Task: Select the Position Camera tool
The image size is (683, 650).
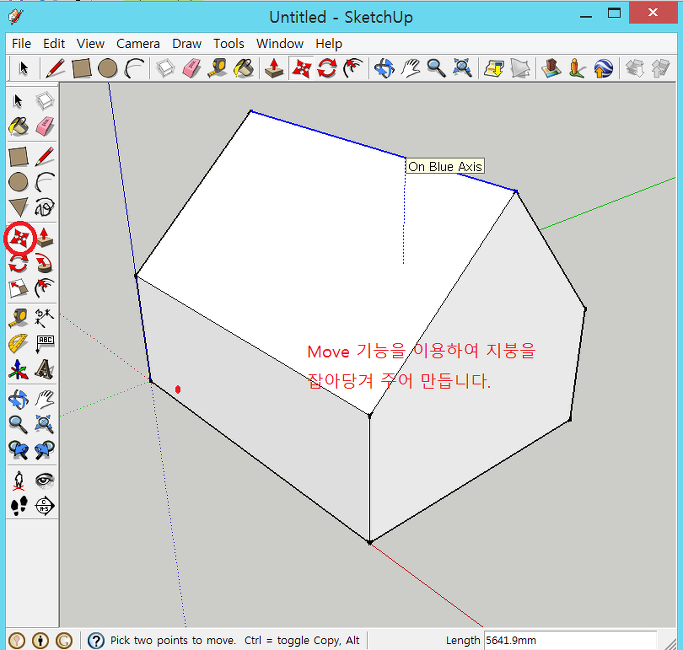Action: [x=18, y=481]
